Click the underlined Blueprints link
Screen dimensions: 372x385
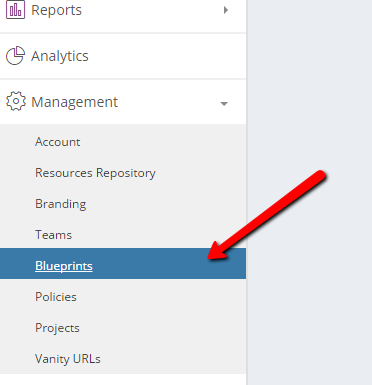point(64,266)
